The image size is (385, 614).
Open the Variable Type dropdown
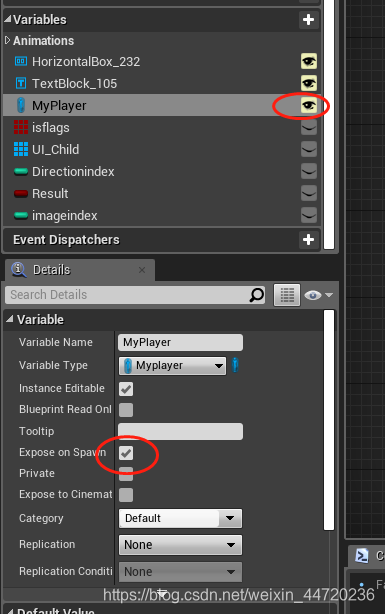pos(172,366)
